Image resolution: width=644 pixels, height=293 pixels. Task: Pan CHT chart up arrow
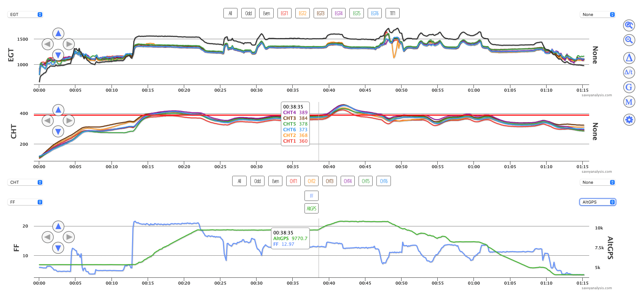(x=58, y=110)
